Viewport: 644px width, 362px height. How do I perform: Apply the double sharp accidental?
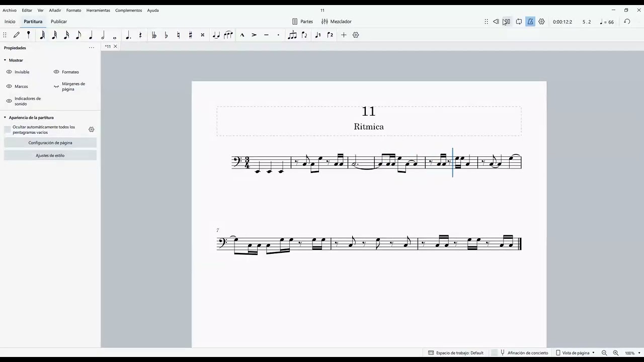click(x=202, y=35)
